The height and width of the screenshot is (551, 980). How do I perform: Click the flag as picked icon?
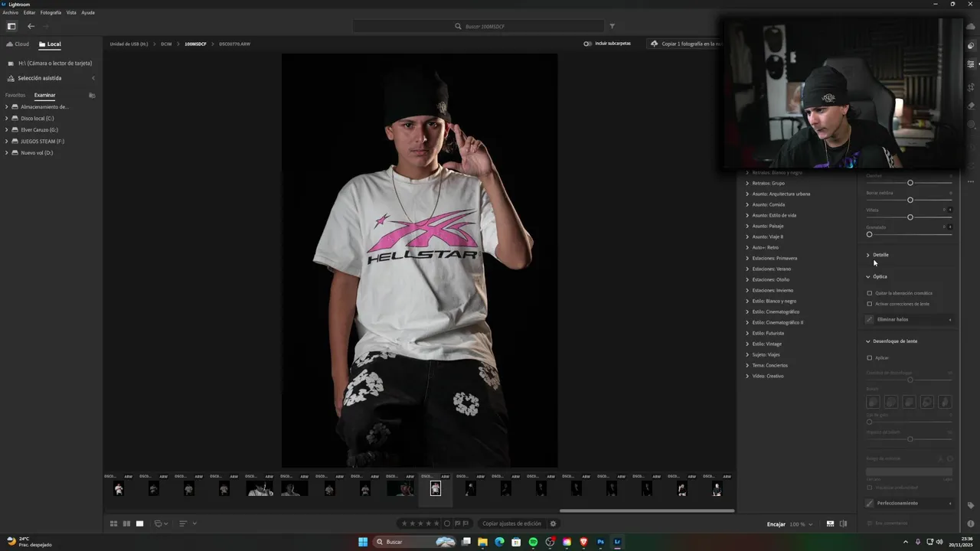(x=458, y=523)
